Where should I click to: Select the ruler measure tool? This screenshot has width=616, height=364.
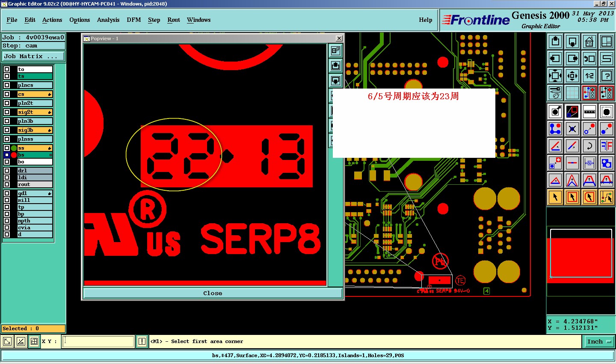tap(589, 112)
